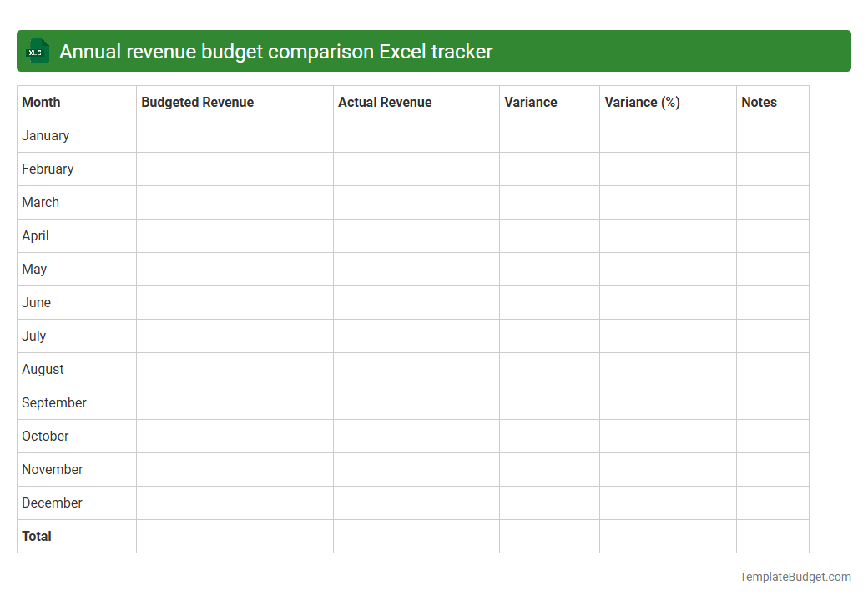868x601 pixels.
Task: Click the August month label
Action: pyautogui.click(x=43, y=369)
